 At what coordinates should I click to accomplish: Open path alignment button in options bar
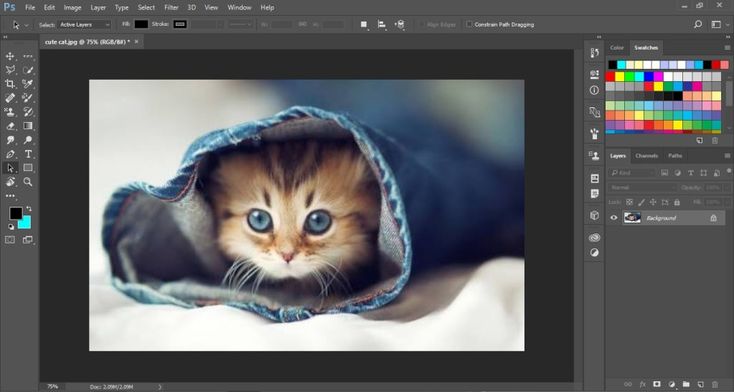tap(382, 24)
